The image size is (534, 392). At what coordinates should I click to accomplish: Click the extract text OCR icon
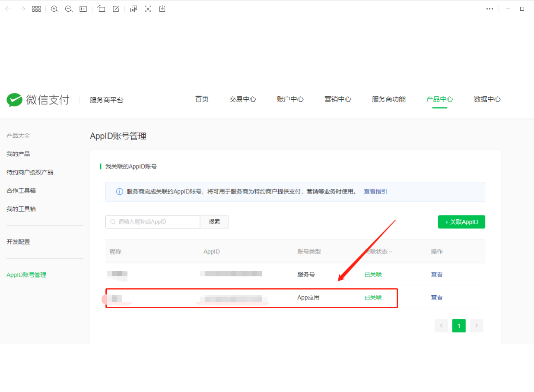pyautogui.click(x=148, y=9)
